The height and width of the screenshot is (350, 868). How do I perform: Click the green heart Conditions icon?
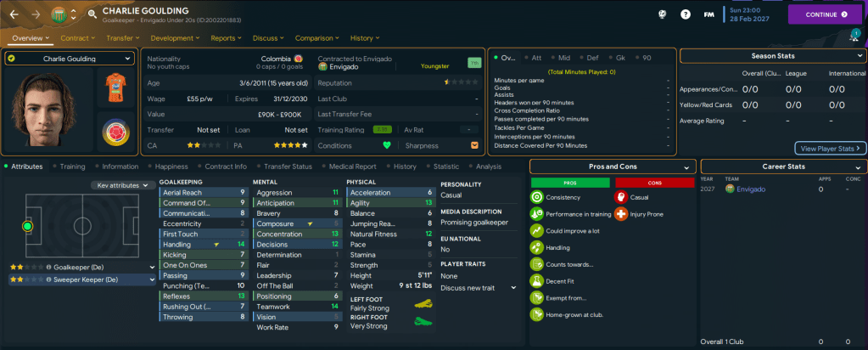click(x=388, y=145)
